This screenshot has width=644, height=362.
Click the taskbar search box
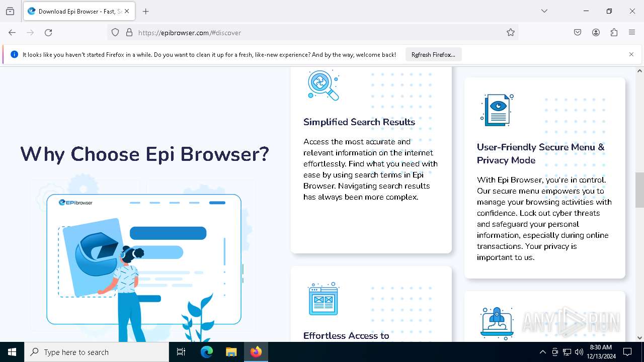tap(97, 352)
